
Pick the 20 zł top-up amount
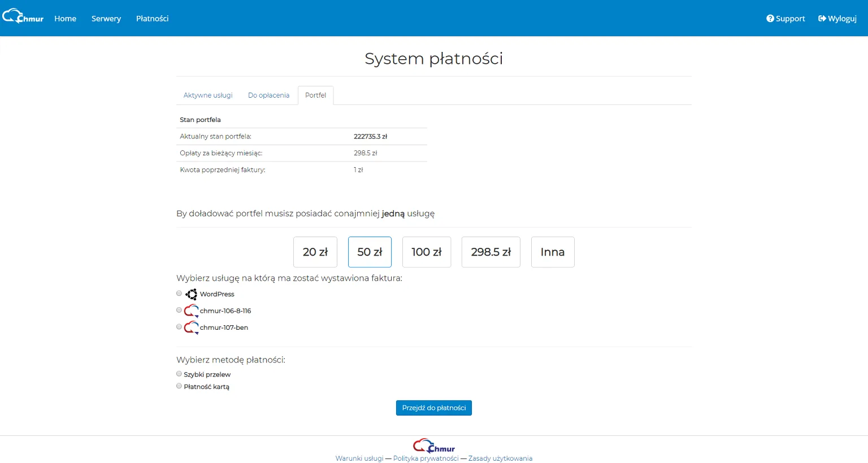coord(315,252)
